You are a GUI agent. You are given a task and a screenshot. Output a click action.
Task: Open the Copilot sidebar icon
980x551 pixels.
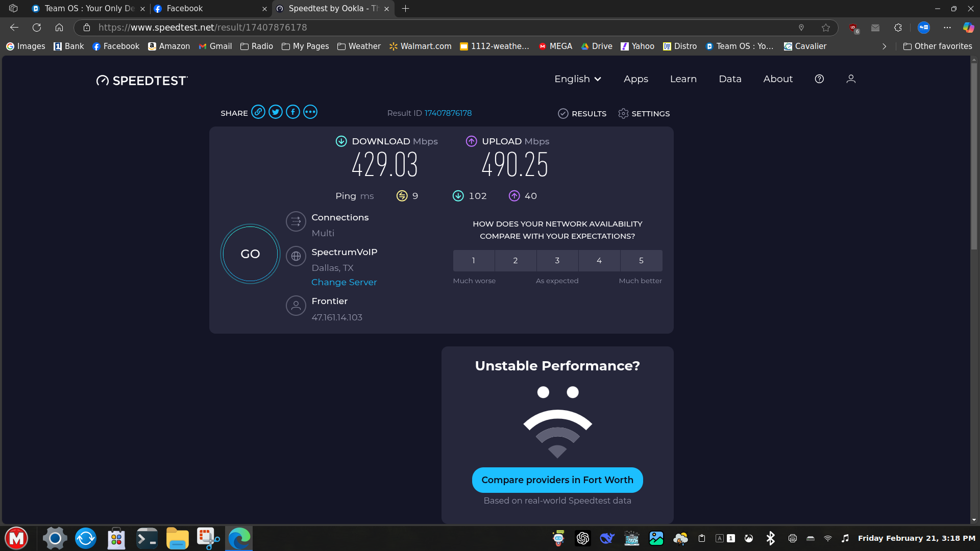(x=968, y=28)
